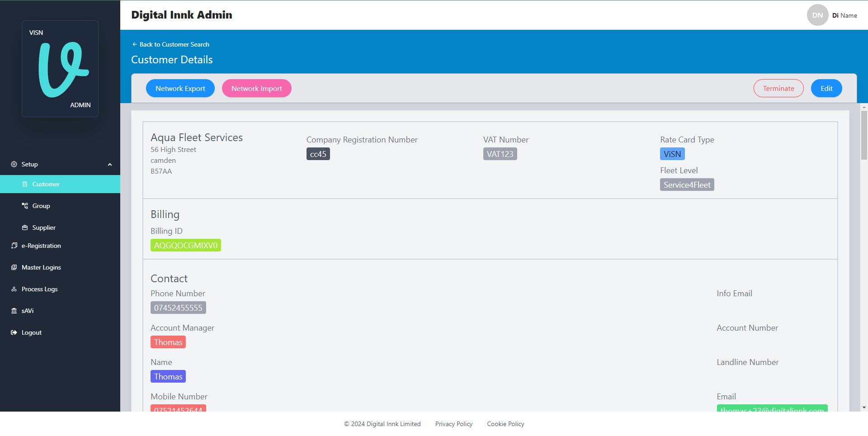Click the Logout arrow icon
868x436 pixels.
pyautogui.click(x=14, y=332)
